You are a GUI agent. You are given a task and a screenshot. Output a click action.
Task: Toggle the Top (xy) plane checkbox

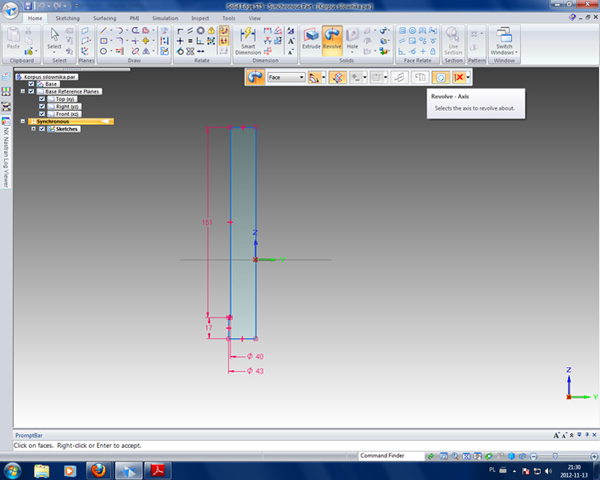point(42,99)
